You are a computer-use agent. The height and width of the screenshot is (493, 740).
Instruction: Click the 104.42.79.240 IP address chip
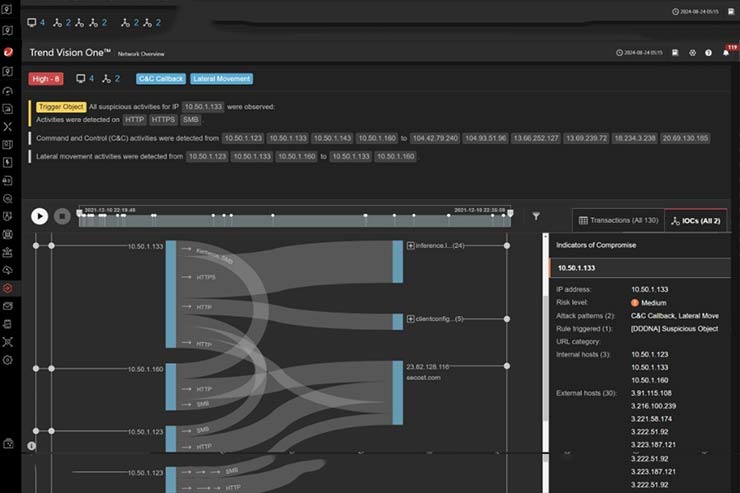point(436,138)
